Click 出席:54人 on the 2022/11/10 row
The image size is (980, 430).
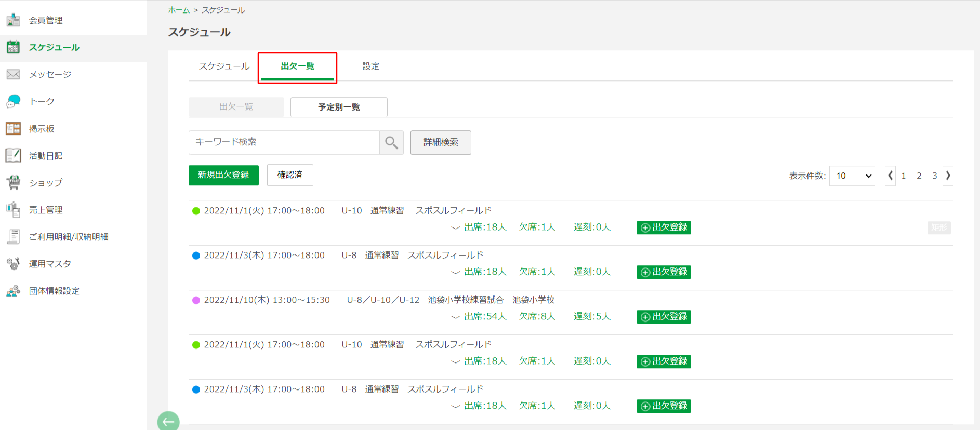pyautogui.click(x=485, y=316)
